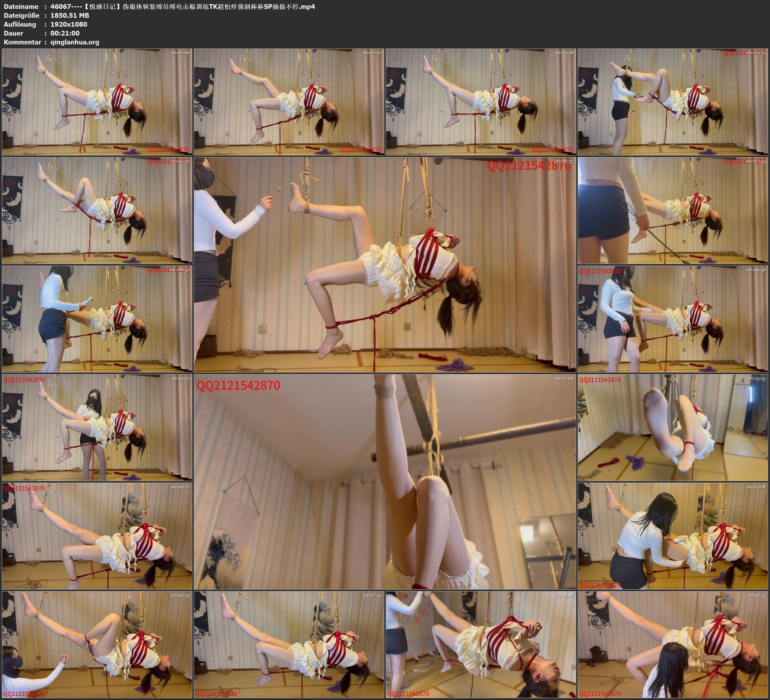770x700 pixels.
Task: Click the thumbnail timestamped 00:16:34
Action: click(97, 644)
